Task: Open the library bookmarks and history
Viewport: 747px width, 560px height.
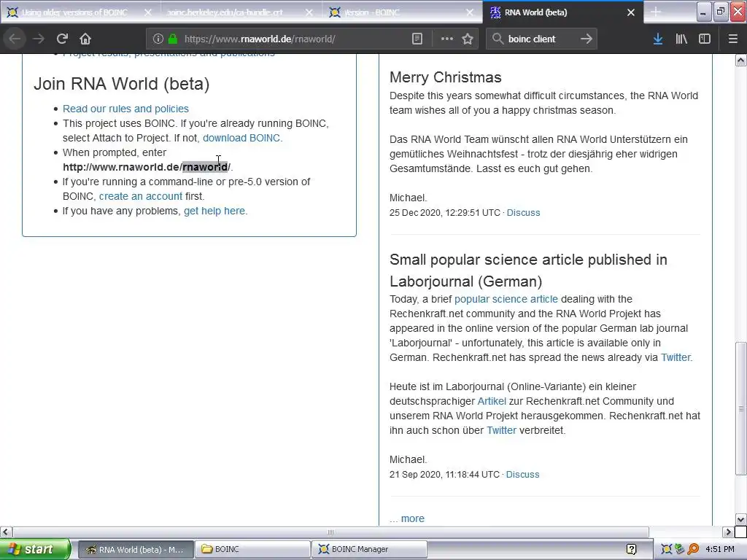Action: pos(681,39)
